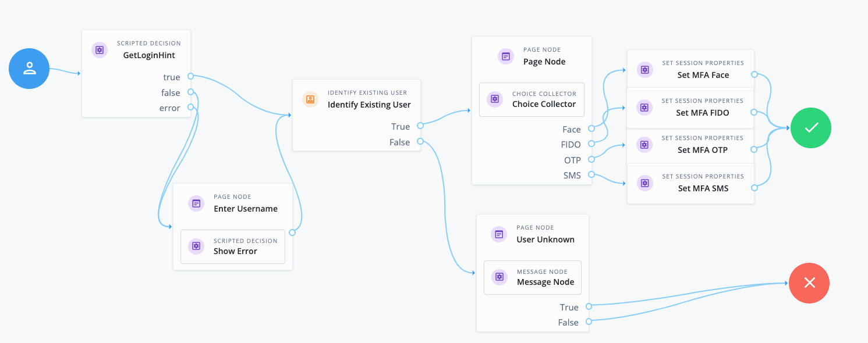The image size is (868, 343).
Task: Click the Choice Collector gear icon
Action: coord(494,99)
